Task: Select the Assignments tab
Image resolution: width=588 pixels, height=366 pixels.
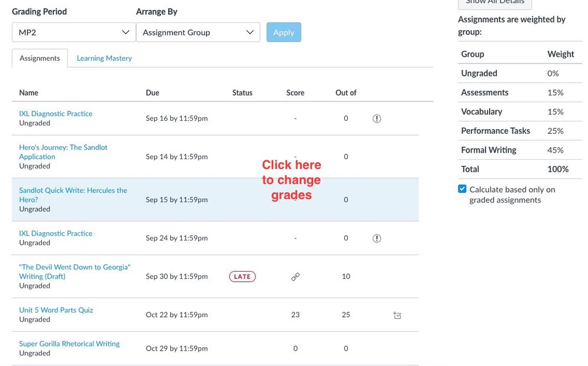Action: 39,58
